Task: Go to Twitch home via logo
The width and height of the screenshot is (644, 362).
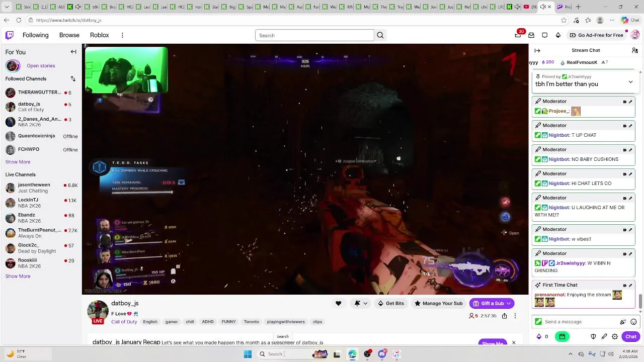Action: pos(10,35)
